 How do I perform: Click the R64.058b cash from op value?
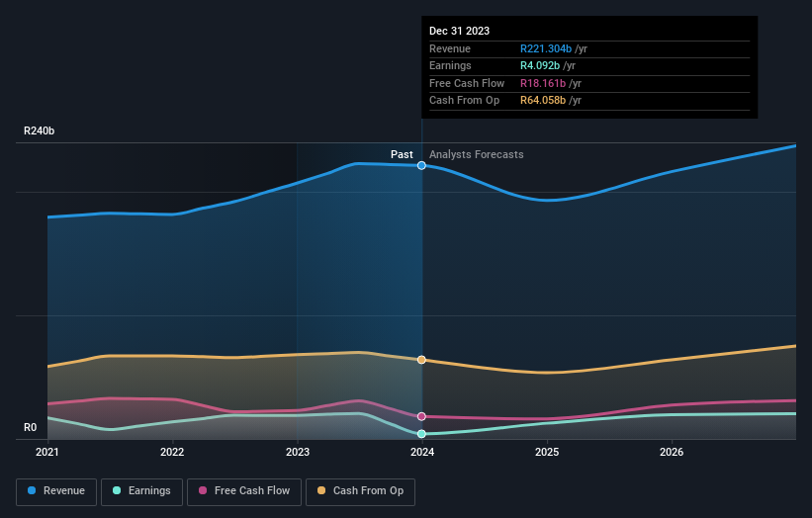pyautogui.click(x=543, y=101)
